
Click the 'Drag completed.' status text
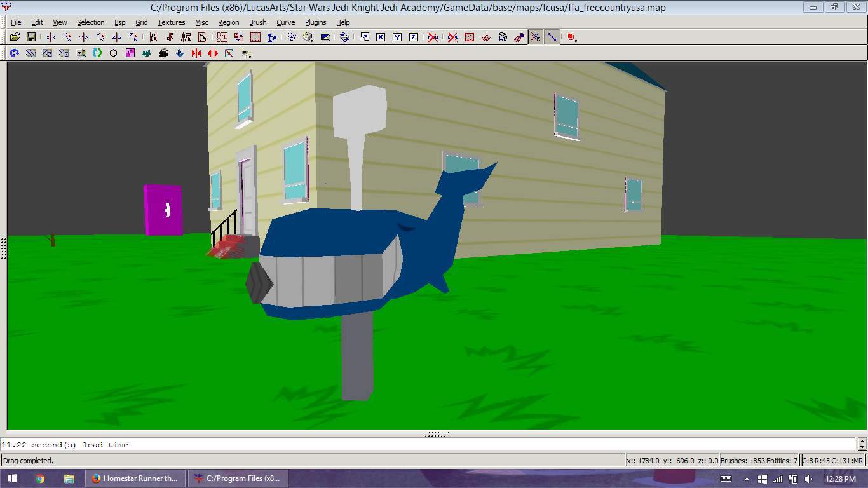click(29, 461)
